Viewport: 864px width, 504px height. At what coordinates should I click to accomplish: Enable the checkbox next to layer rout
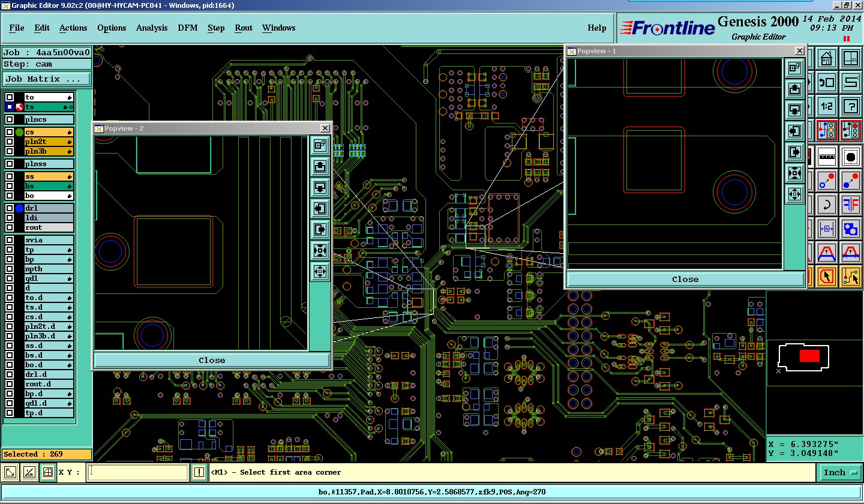10,227
